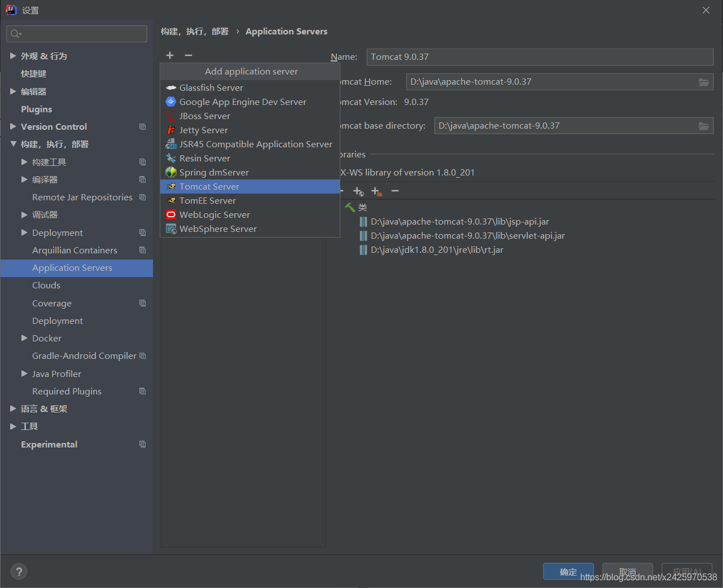Choose JSR45 Compatible Application Server from the list
Viewport: 723px width, 588px height.
coord(250,144)
